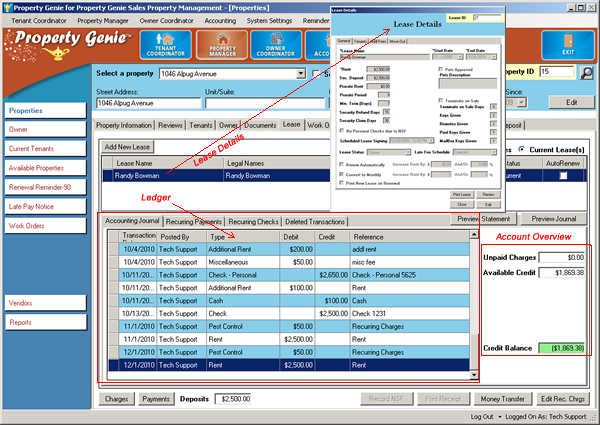Screen dimensions: 600x425
Task: Open the Start Date dropdown in Lease Details
Action: 460,57
